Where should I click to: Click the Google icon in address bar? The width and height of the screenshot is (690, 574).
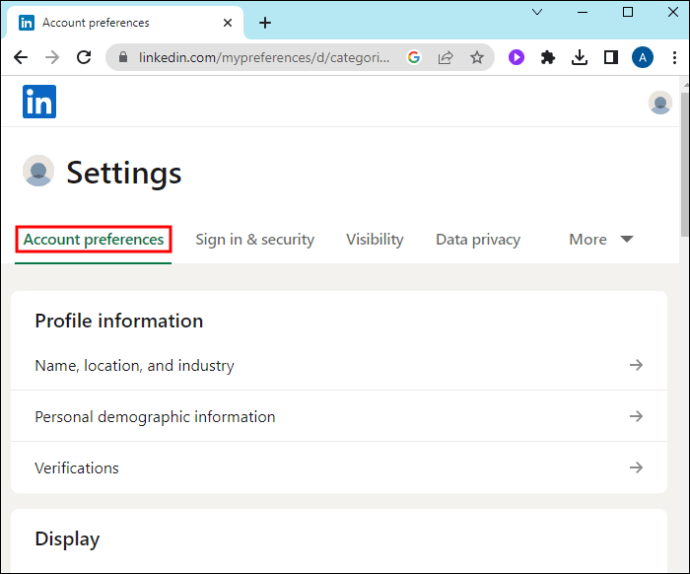tap(414, 57)
